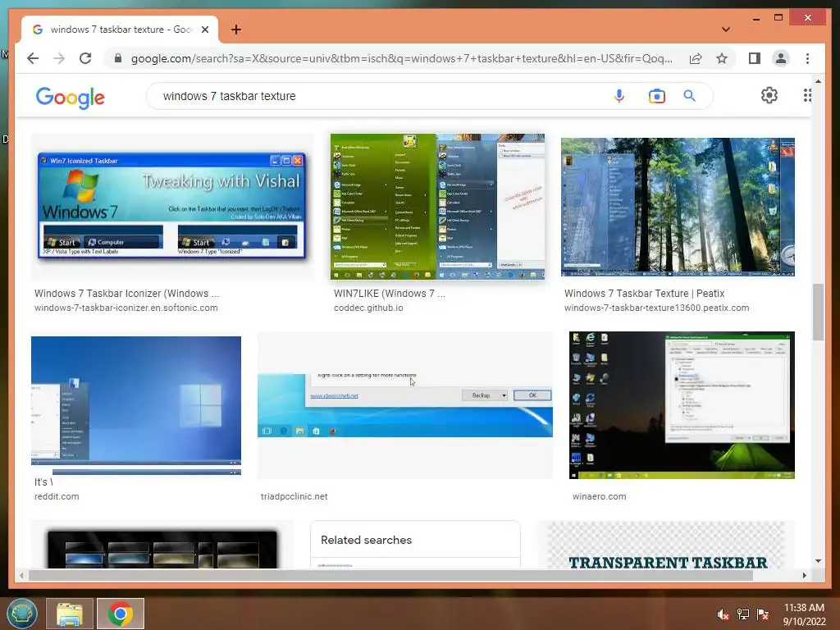
Task: Share this page via share icon
Action: (696, 58)
